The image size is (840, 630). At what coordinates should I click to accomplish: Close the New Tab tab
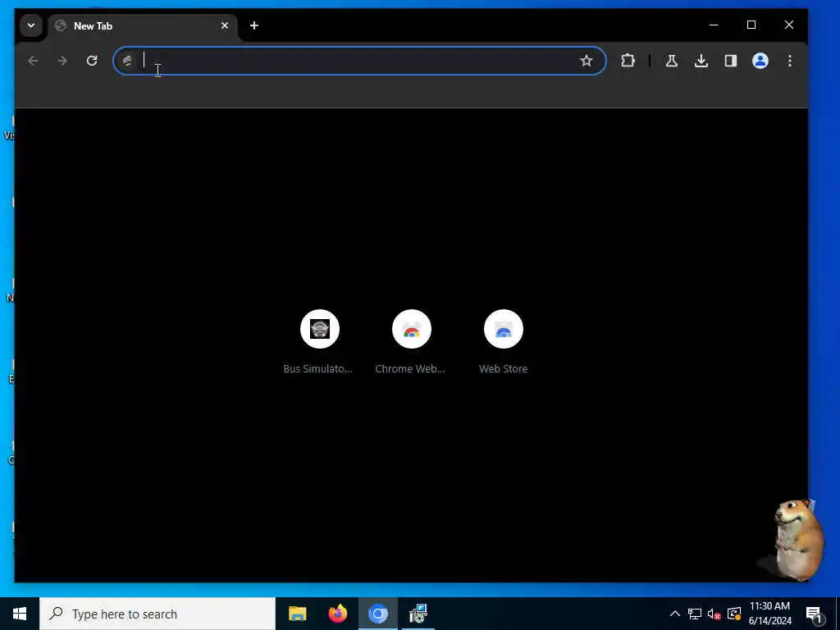coord(225,25)
